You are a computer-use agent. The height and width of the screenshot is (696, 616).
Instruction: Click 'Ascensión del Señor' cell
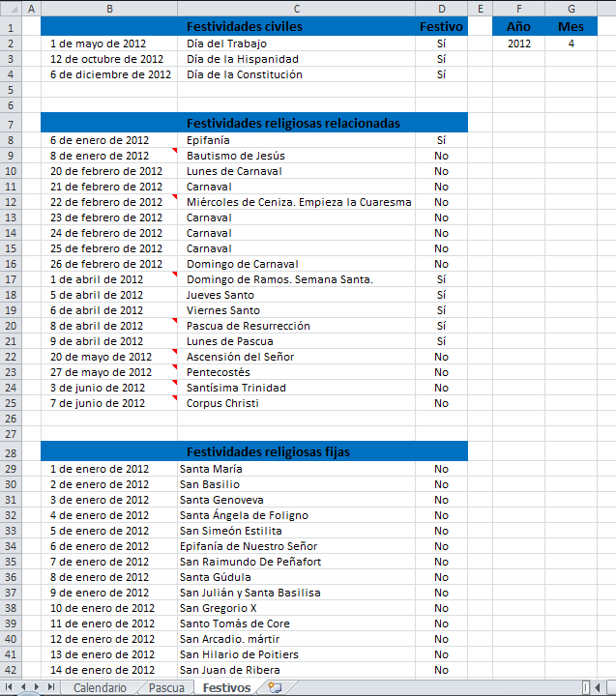[297, 357]
